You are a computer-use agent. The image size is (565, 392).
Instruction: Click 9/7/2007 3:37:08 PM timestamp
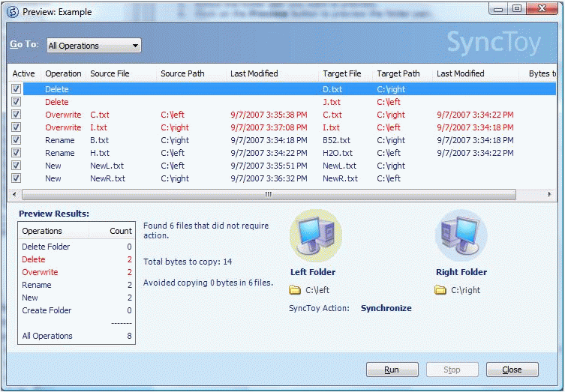click(269, 127)
